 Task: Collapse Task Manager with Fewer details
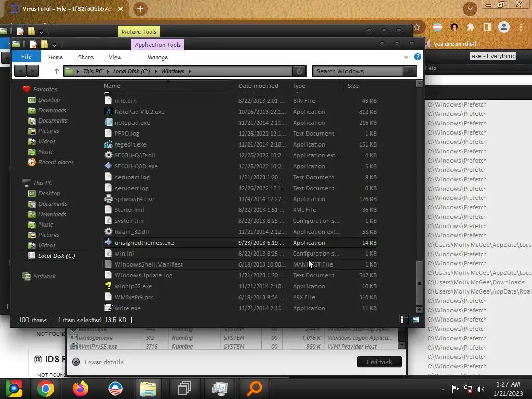pyautogui.click(x=98, y=362)
